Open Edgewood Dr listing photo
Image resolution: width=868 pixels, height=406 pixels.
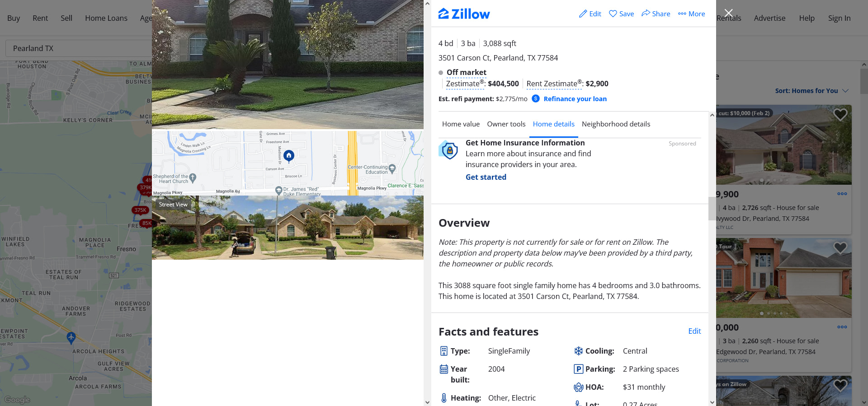click(x=783, y=278)
